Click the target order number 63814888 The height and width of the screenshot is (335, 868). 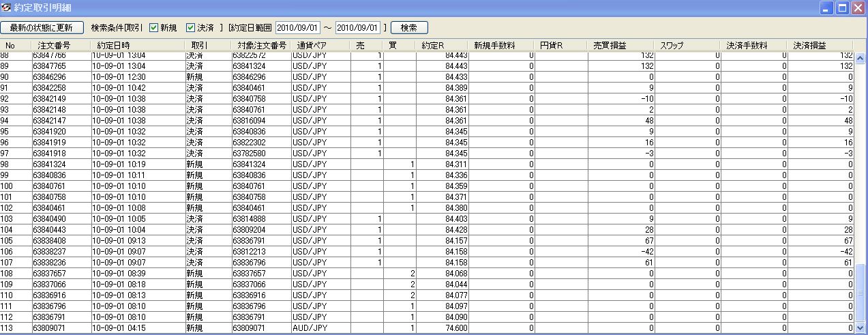point(249,219)
